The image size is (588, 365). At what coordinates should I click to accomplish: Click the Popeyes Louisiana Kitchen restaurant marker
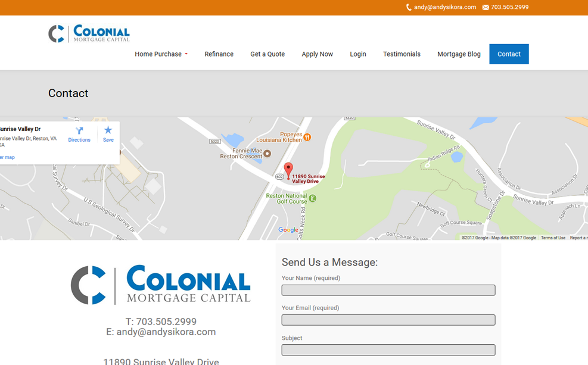[x=307, y=137]
